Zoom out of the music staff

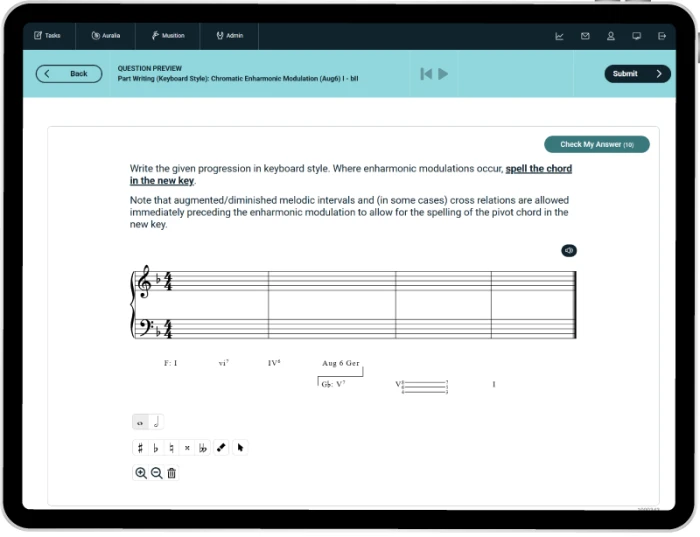pos(156,473)
